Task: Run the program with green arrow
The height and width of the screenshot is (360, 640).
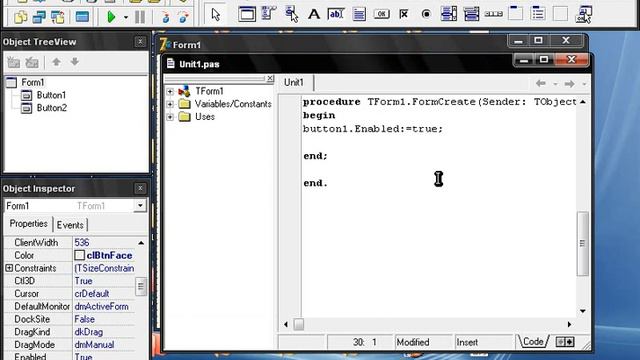Action: tap(111, 17)
